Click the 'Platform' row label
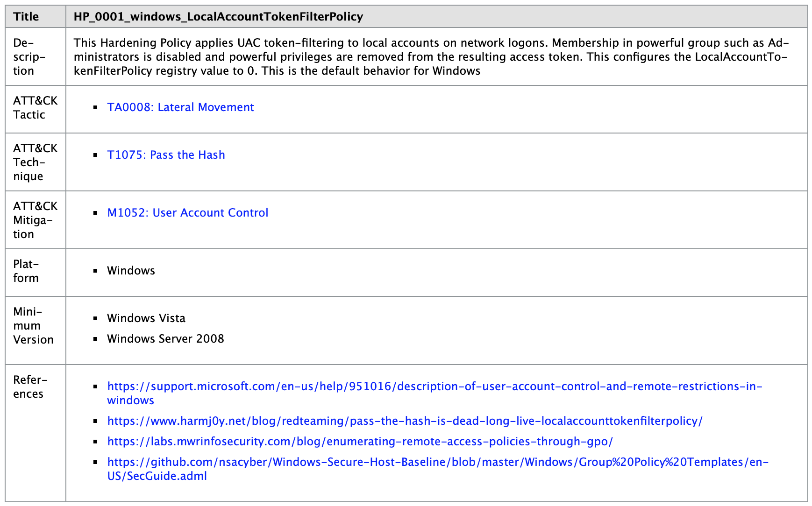The width and height of the screenshot is (812, 506). 26,271
